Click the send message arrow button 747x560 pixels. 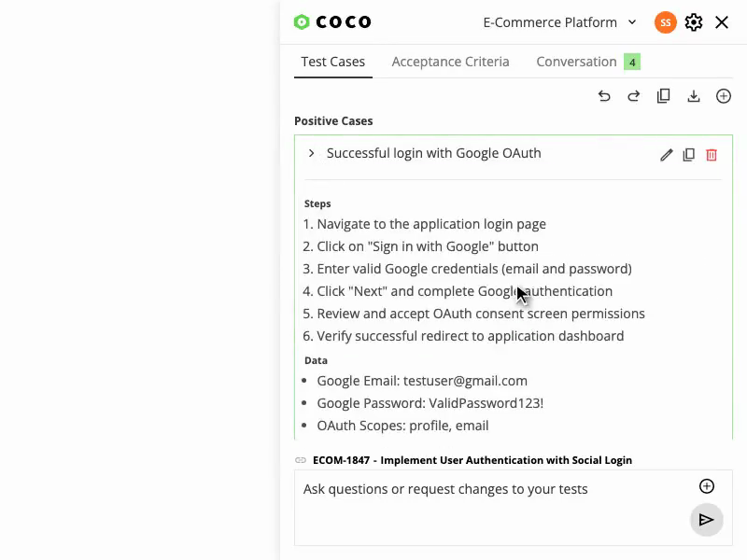click(707, 520)
